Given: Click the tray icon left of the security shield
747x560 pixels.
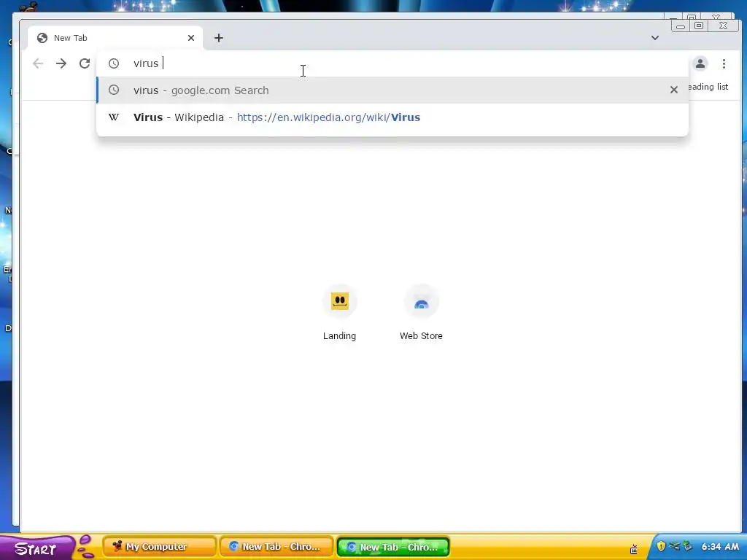Looking at the screenshot, I should pos(634,549).
